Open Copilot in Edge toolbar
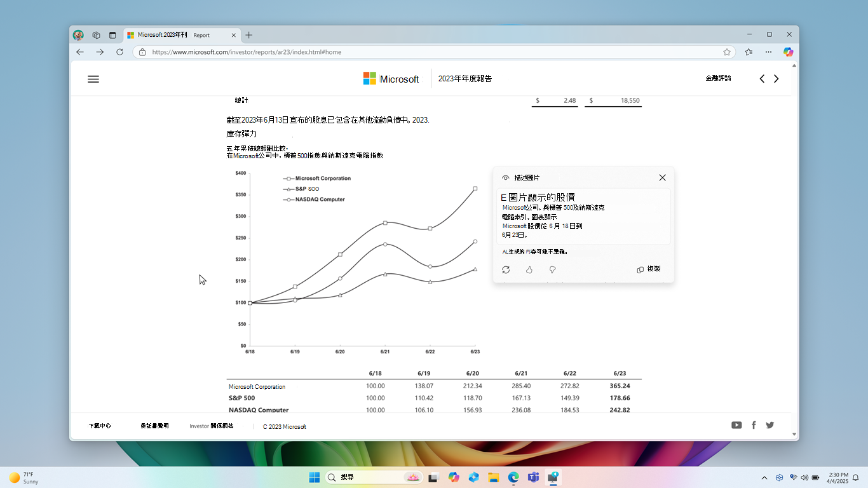 (788, 52)
